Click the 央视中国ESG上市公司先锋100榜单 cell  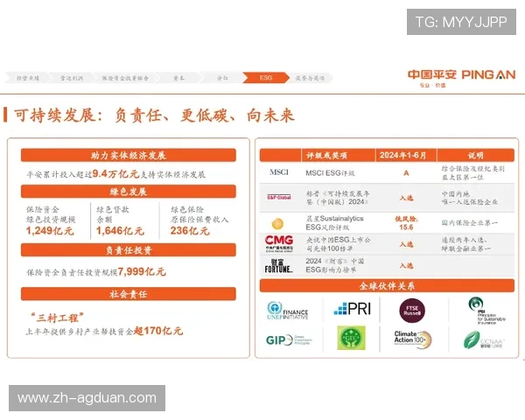pos(338,244)
